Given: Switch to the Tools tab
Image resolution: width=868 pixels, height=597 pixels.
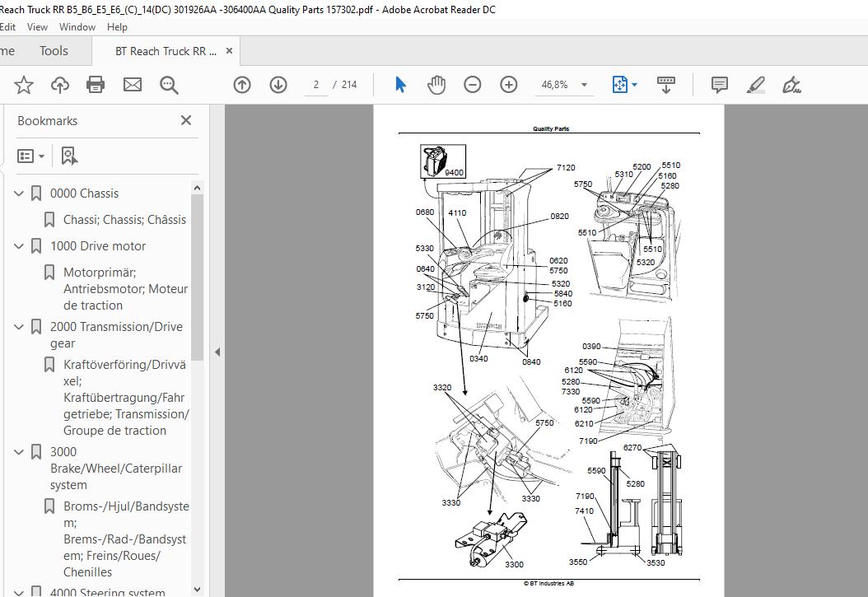Looking at the screenshot, I should click(54, 51).
